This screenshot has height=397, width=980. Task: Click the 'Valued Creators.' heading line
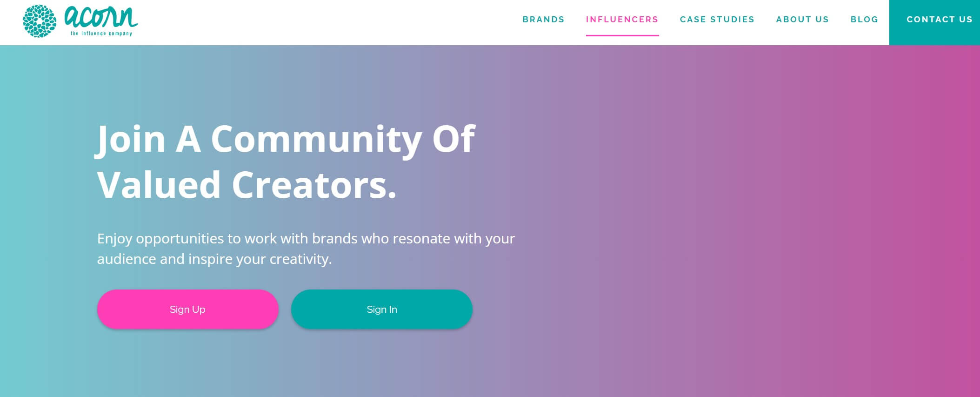pos(247,185)
